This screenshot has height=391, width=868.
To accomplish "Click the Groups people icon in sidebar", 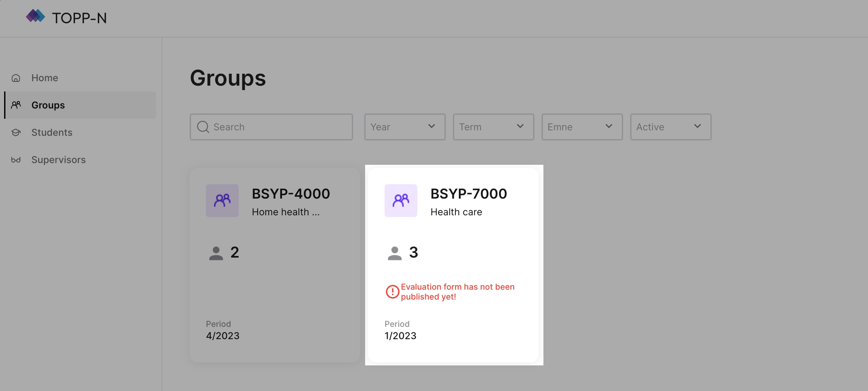I will point(16,105).
